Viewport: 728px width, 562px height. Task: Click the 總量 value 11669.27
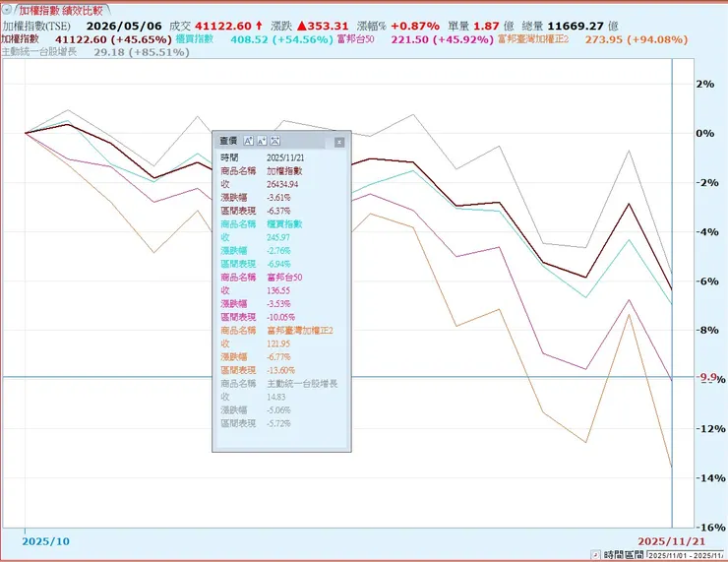[576, 26]
